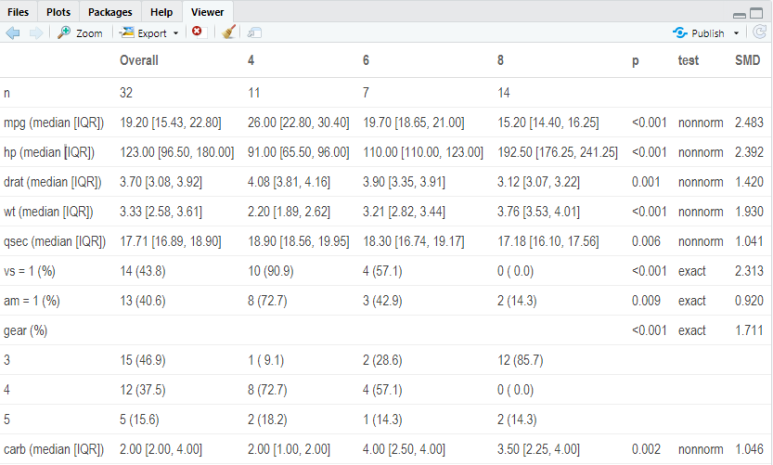Click the overall n value 32
This screenshot has height=465, width=773.
point(126,93)
